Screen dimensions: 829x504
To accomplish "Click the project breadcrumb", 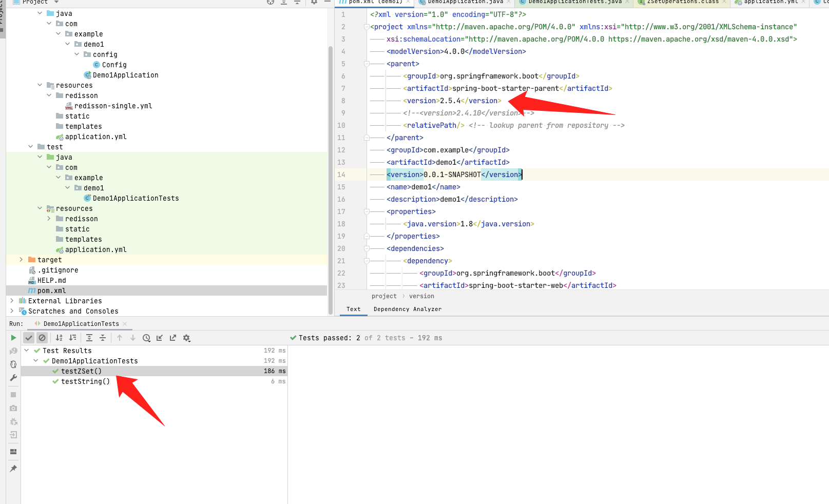I will point(384,296).
